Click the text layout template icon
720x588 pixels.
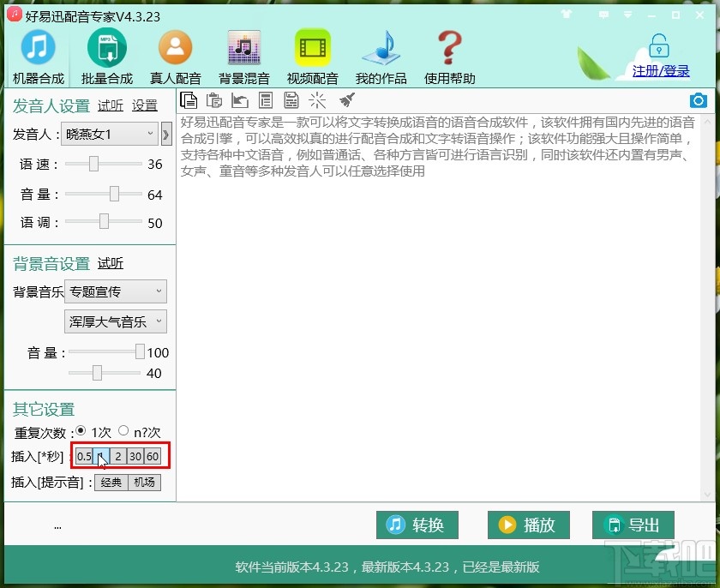266,100
